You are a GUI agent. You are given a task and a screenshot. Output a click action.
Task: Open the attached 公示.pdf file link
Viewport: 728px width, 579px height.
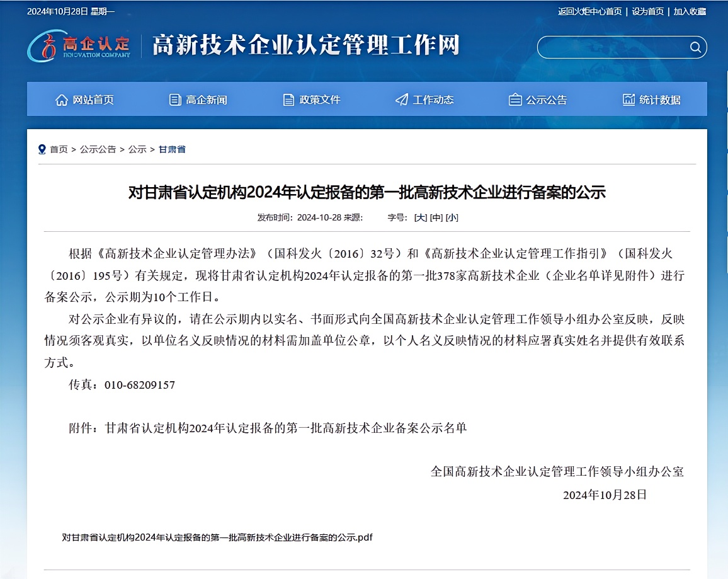[x=217, y=537]
